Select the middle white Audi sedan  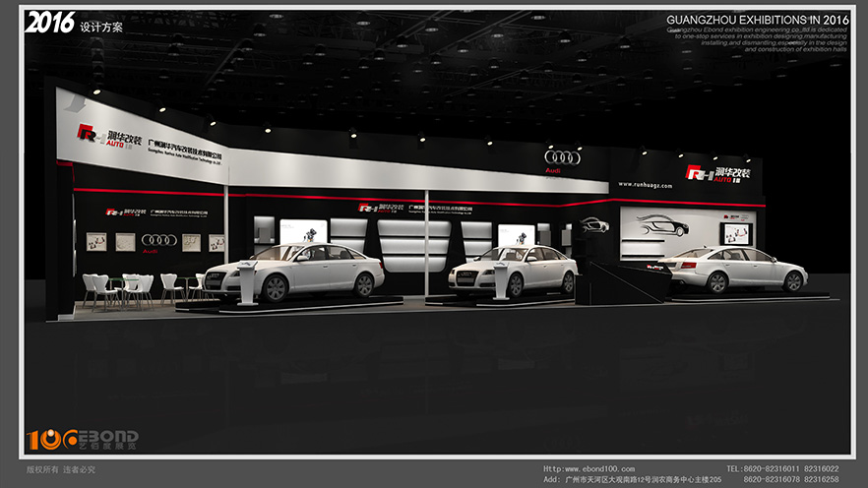tap(513, 270)
